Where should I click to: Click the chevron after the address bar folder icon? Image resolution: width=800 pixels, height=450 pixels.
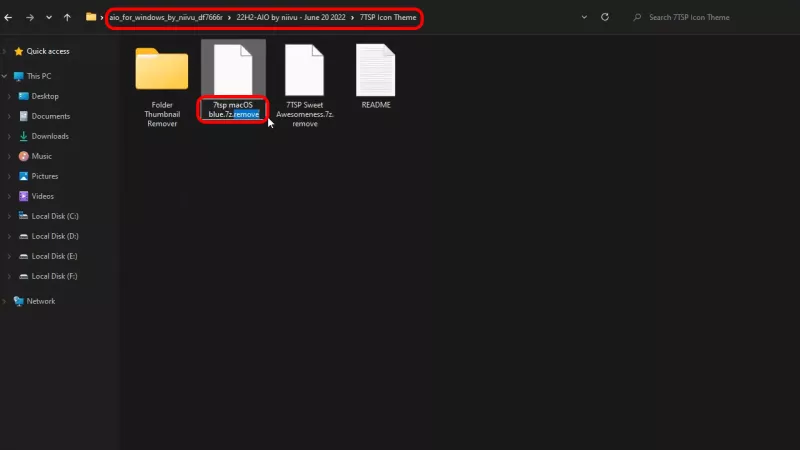coord(102,17)
